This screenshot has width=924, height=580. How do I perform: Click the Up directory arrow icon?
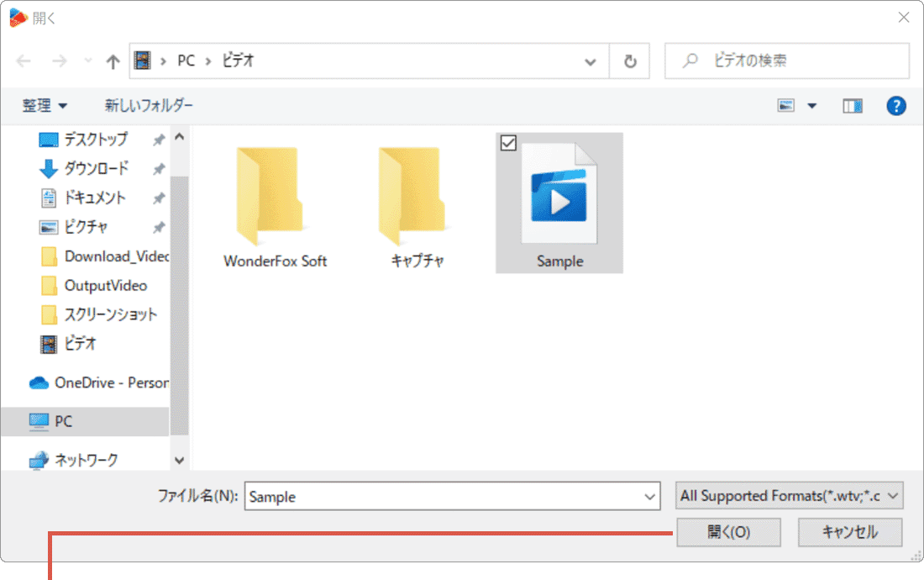coord(113,61)
